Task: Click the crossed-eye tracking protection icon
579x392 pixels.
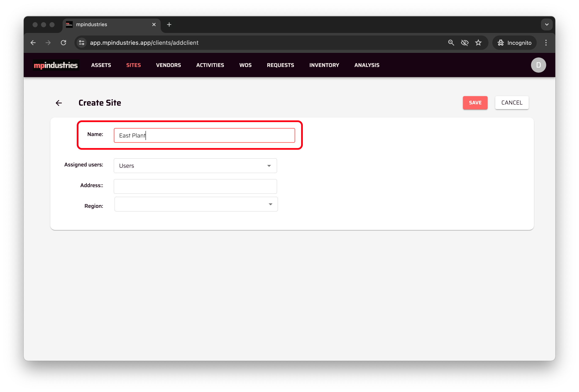Action: pyautogui.click(x=464, y=43)
